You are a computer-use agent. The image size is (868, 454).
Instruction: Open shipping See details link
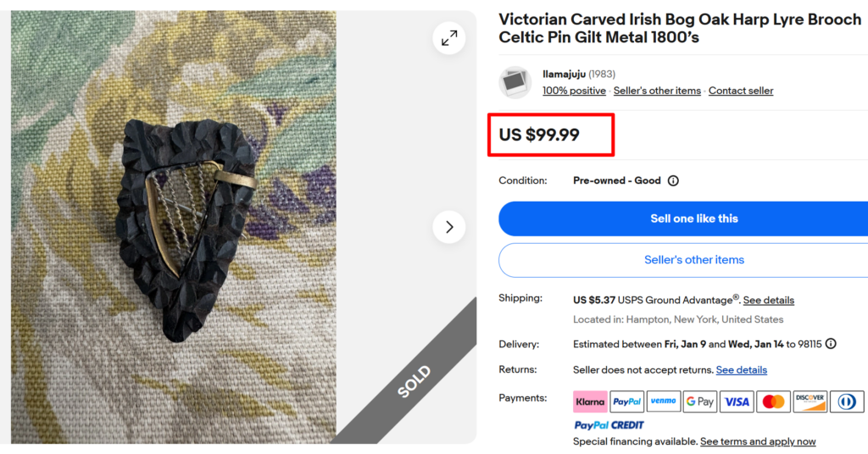click(x=769, y=300)
